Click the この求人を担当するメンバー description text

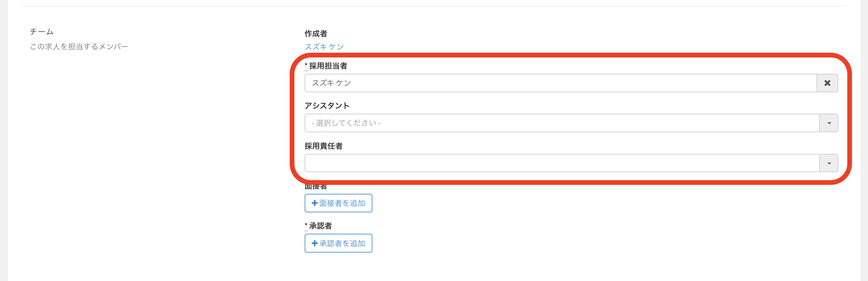coord(79,47)
